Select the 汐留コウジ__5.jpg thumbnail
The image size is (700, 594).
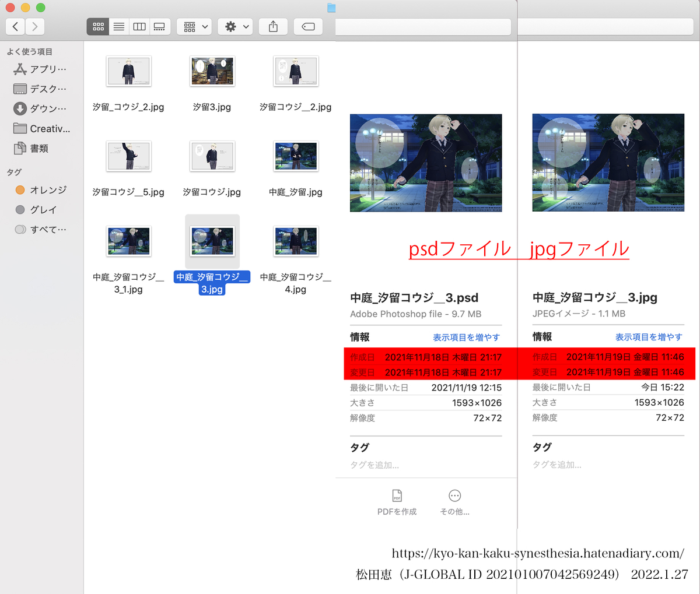click(128, 156)
